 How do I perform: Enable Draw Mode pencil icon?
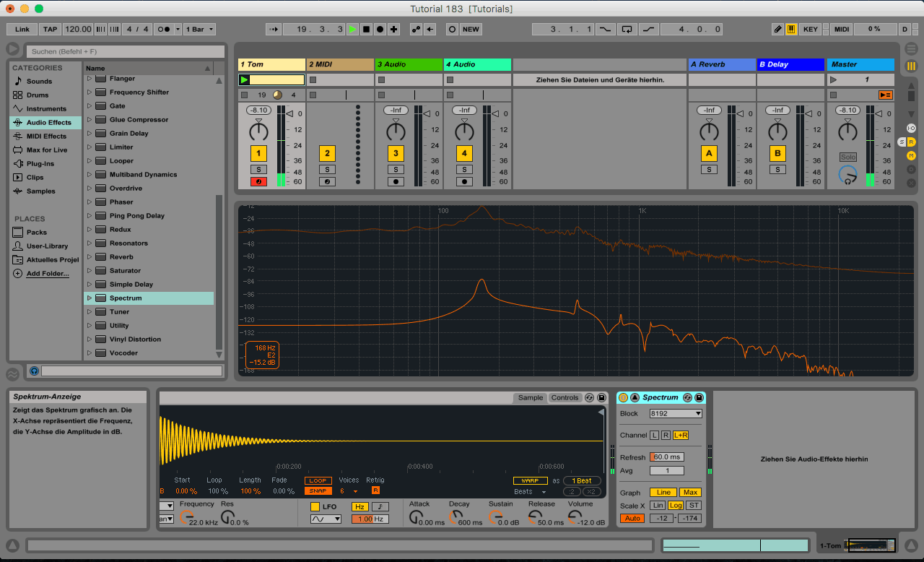click(777, 30)
